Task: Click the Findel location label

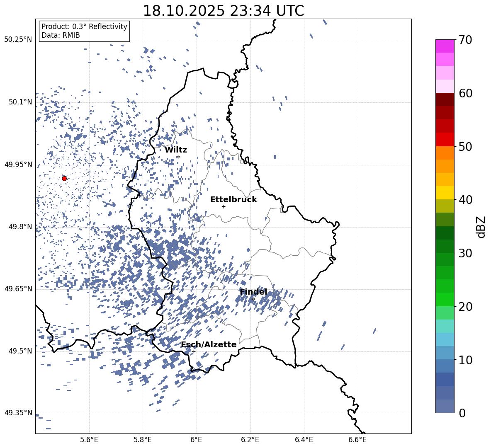Action: coord(253,292)
